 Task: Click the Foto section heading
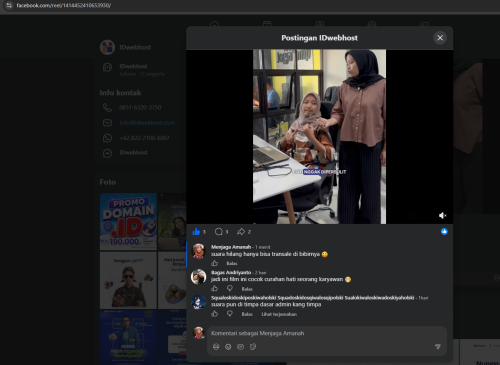click(x=108, y=182)
